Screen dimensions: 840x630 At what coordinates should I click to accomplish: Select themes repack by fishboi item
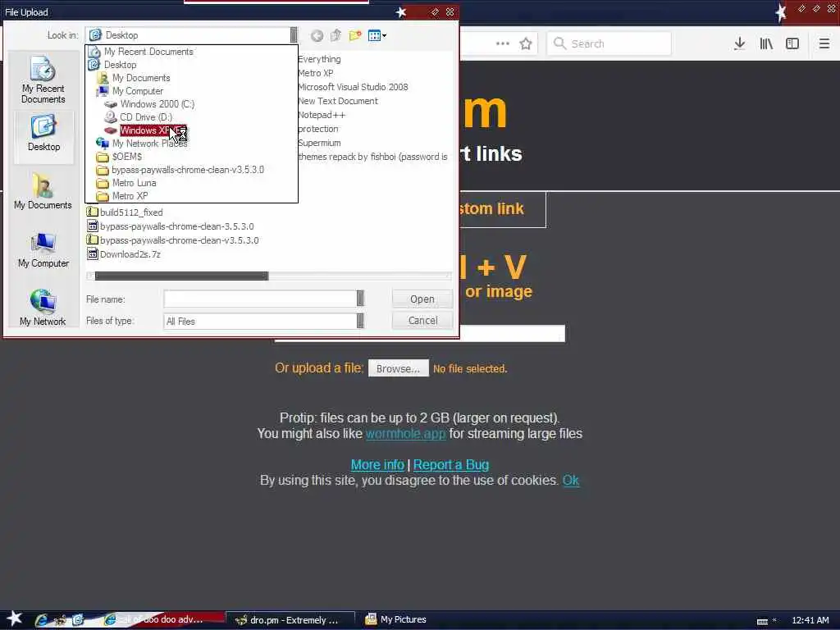[x=373, y=157]
